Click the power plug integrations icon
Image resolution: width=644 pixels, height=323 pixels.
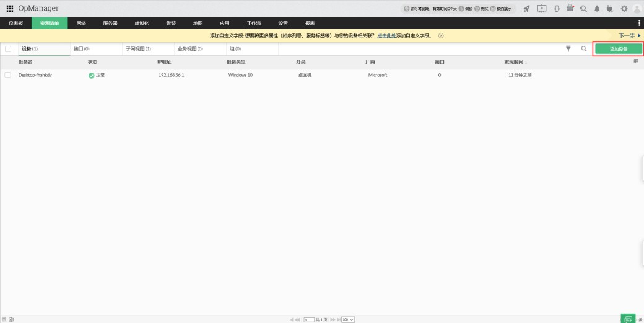[610, 8]
